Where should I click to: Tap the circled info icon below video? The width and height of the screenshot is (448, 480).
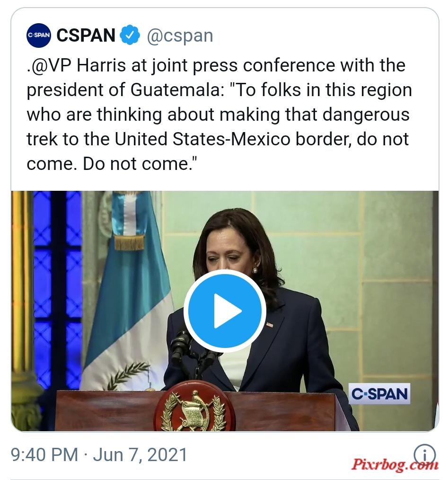(425, 454)
